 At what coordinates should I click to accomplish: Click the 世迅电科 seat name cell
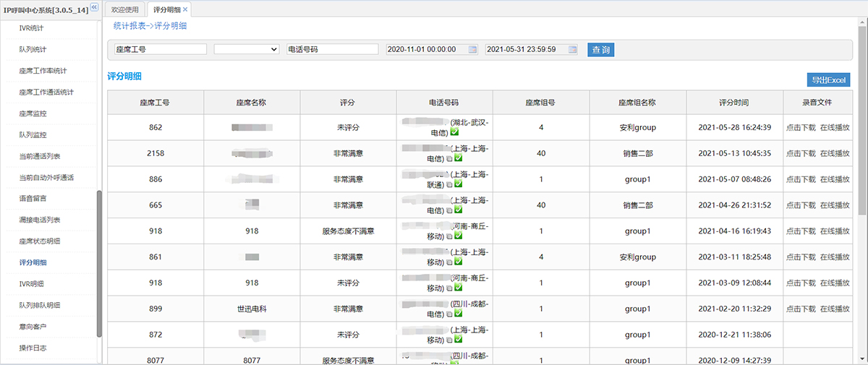click(x=252, y=309)
